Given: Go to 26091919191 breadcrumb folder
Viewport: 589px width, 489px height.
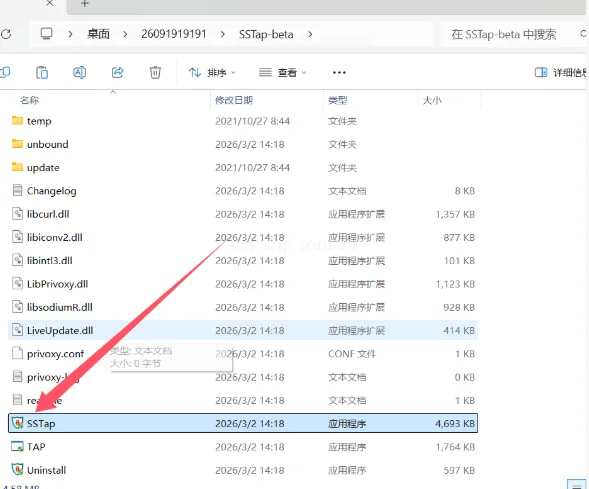Looking at the screenshot, I should click(174, 34).
